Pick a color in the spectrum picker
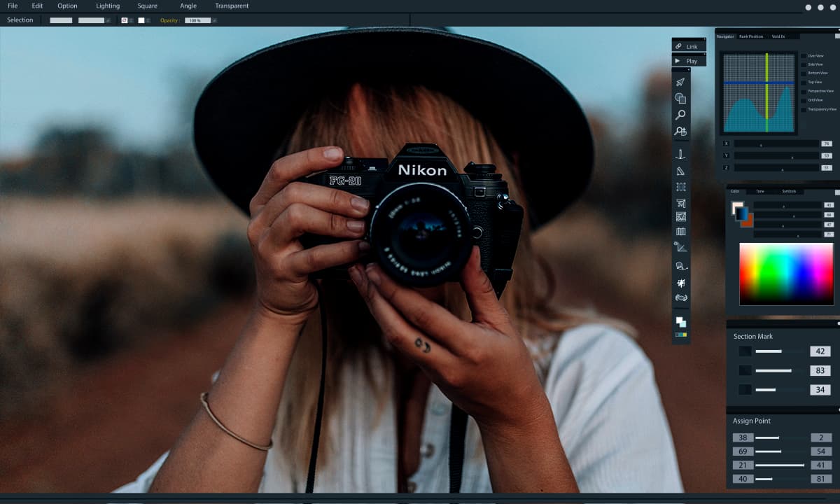Screen dimensions: 840x504 point(786,274)
